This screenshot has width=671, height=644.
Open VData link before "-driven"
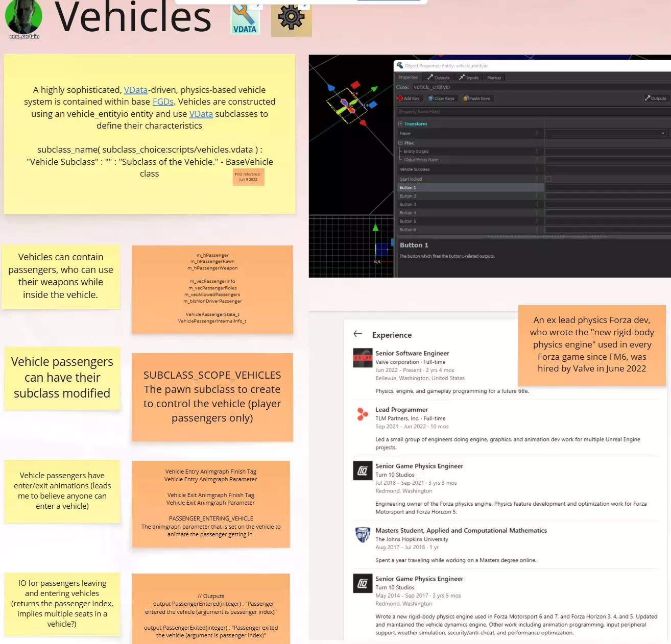click(136, 90)
